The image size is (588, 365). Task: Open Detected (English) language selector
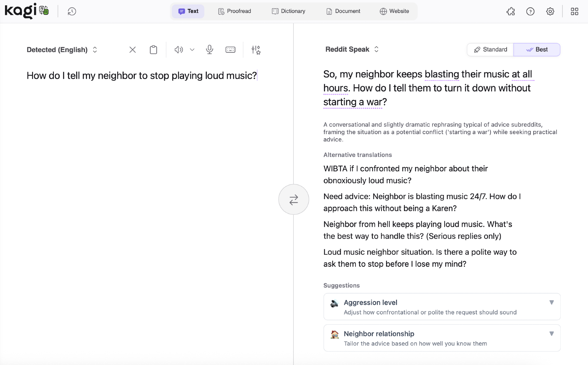point(62,50)
